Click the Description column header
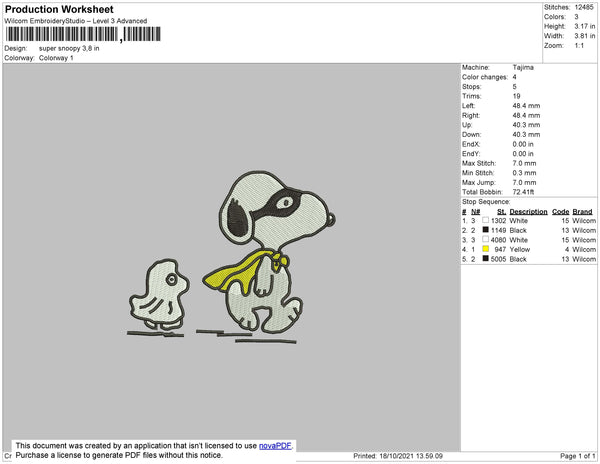This screenshot has width=600, height=464. coord(528,212)
